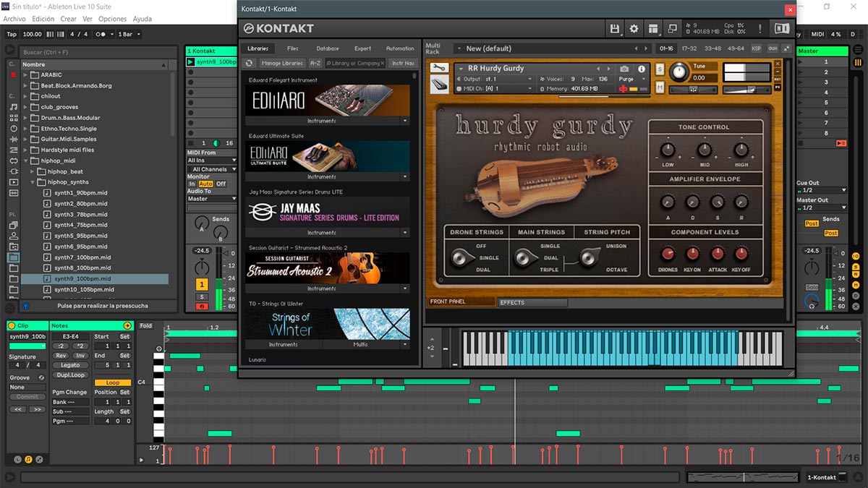Click the Rev button in Notes panel
Viewport: 868px width, 488px height.
point(61,356)
